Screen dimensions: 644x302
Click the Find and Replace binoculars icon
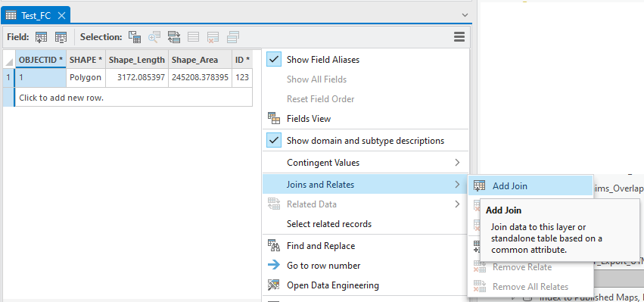click(x=273, y=246)
